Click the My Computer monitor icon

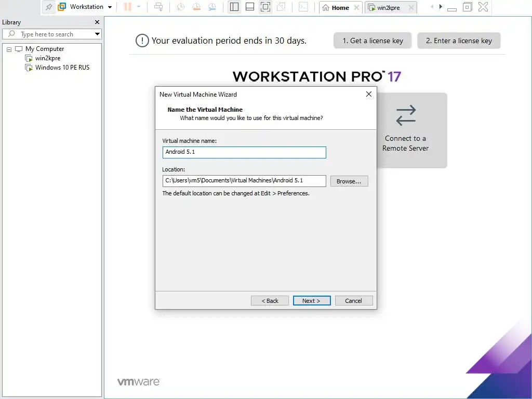[19, 49]
